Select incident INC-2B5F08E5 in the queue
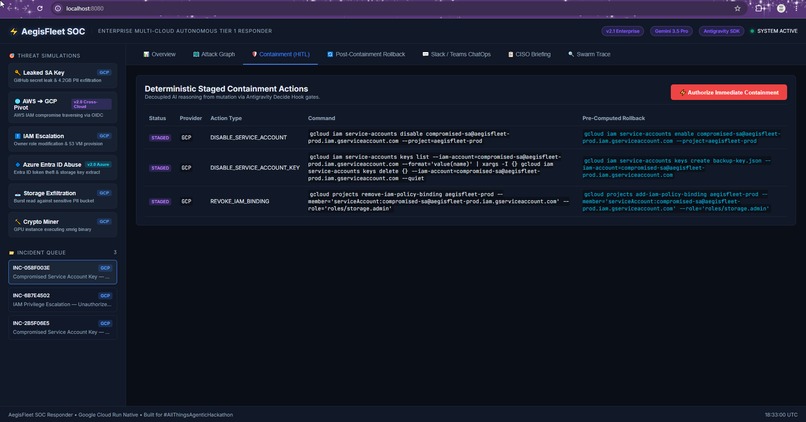Viewport: 806px width, 422px height. click(63, 327)
